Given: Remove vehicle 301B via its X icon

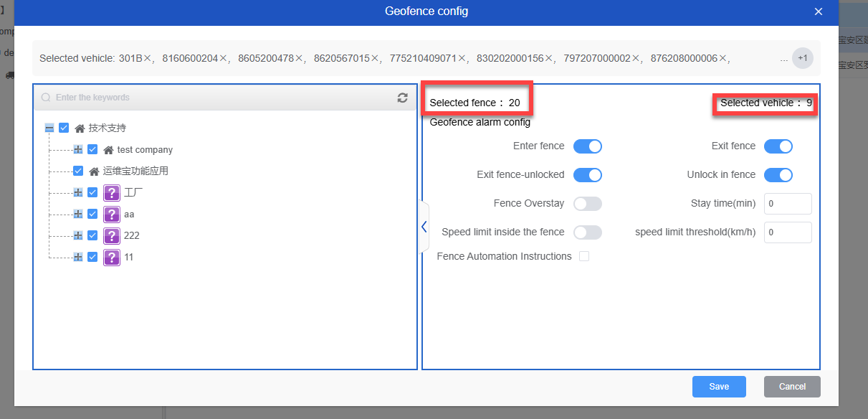Looking at the screenshot, I should pyautogui.click(x=147, y=58).
